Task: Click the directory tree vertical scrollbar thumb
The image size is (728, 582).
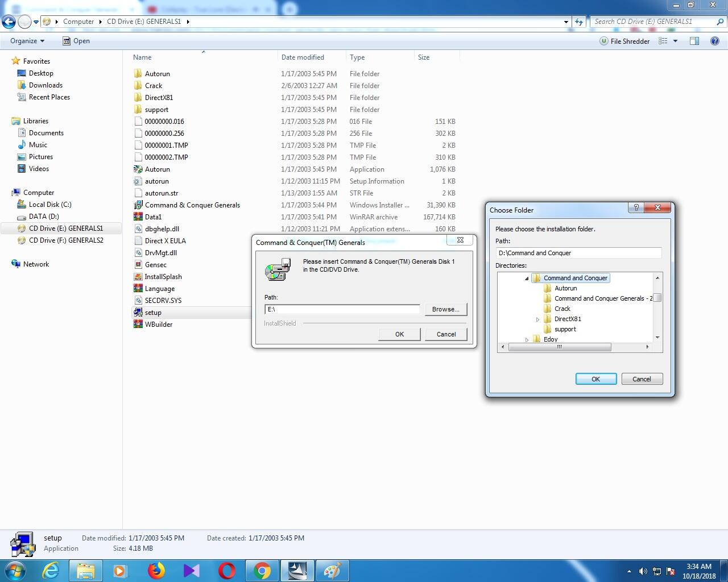Action: [657, 298]
